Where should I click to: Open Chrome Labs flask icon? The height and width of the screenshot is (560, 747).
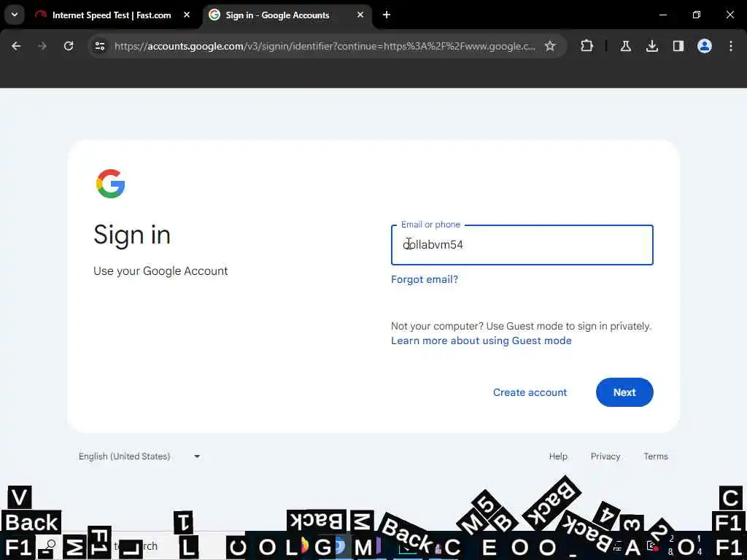625,46
